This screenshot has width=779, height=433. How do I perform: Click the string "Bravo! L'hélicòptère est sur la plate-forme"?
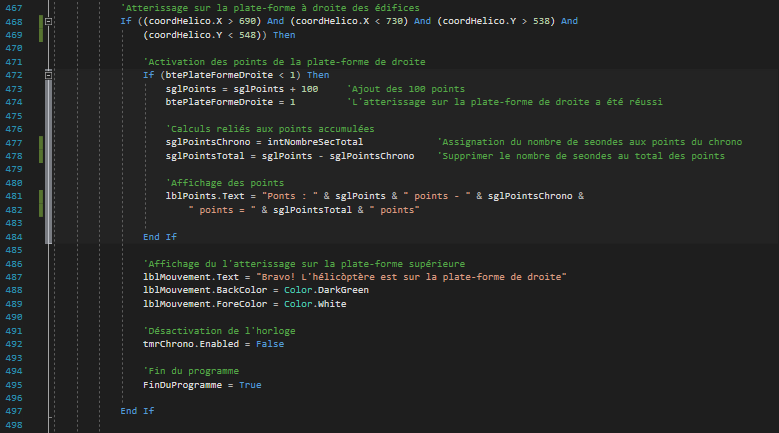[x=411, y=277]
